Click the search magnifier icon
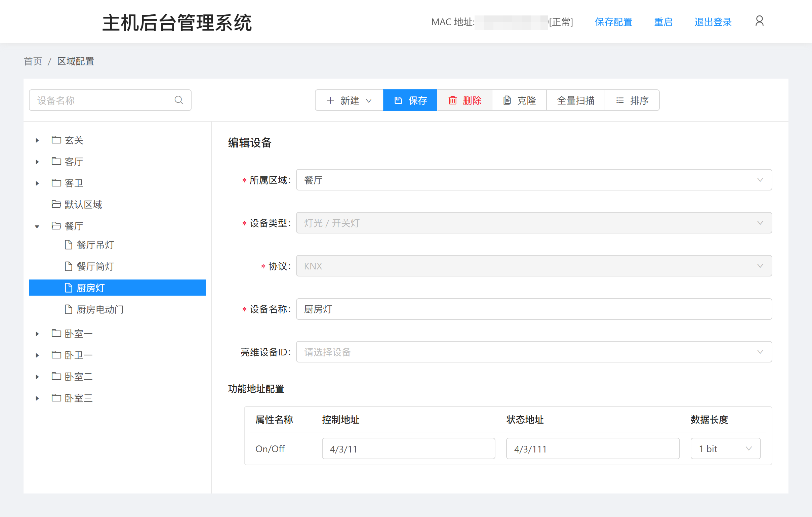 (179, 100)
